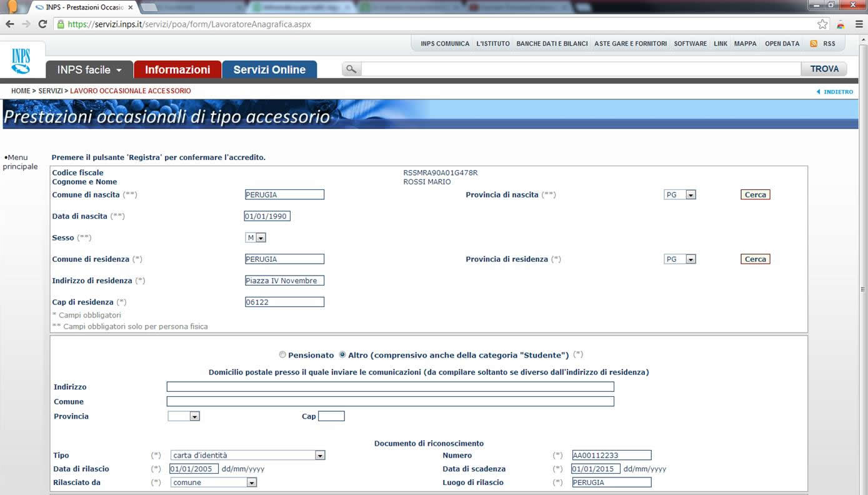This screenshot has width=868, height=495.
Task: Open the Servizi Online tab
Action: pos(269,69)
